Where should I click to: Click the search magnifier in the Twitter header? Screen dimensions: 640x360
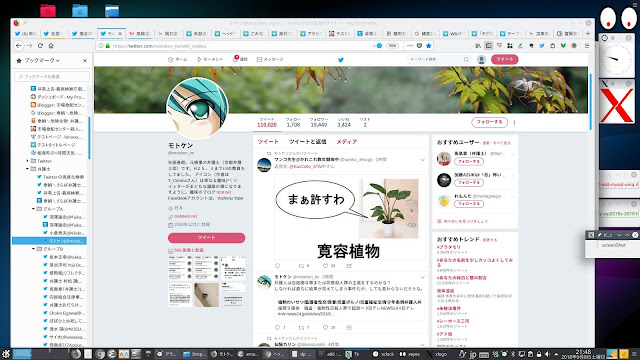(x=466, y=60)
